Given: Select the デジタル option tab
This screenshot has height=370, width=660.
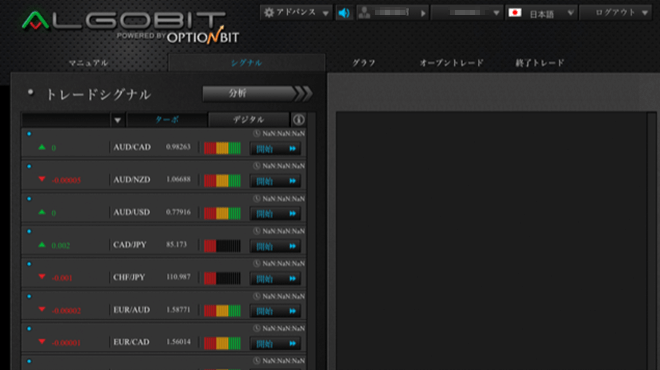Looking at the screenshot, I should coord(249,120).
